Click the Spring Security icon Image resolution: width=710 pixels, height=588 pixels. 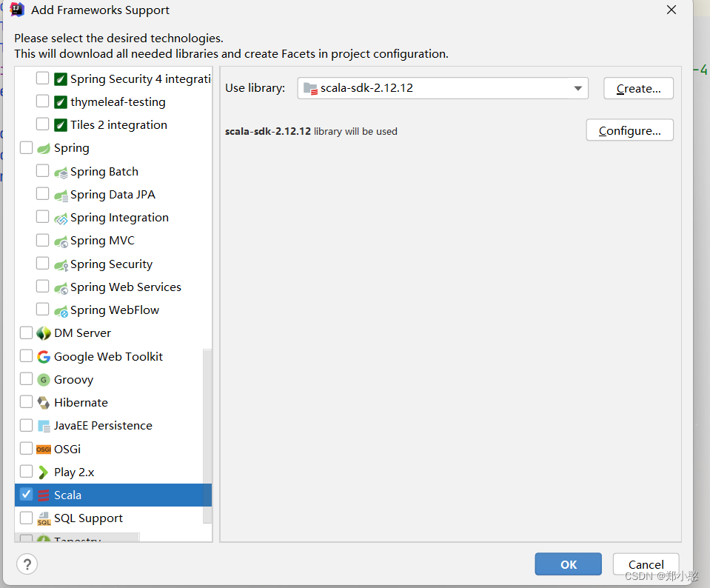(x=61, y=264)
